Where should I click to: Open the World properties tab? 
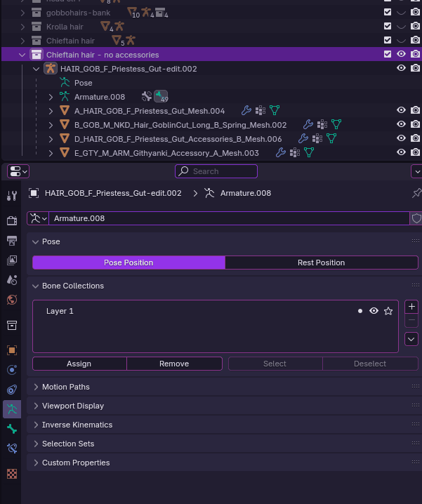[x=12, y=300]
